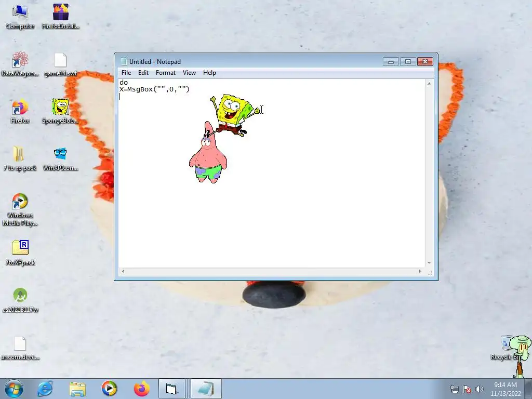Open the Computer desktop icon
The height and width of the screenshot is (399, 532).
pyautogui.click(x=20, y=17)
